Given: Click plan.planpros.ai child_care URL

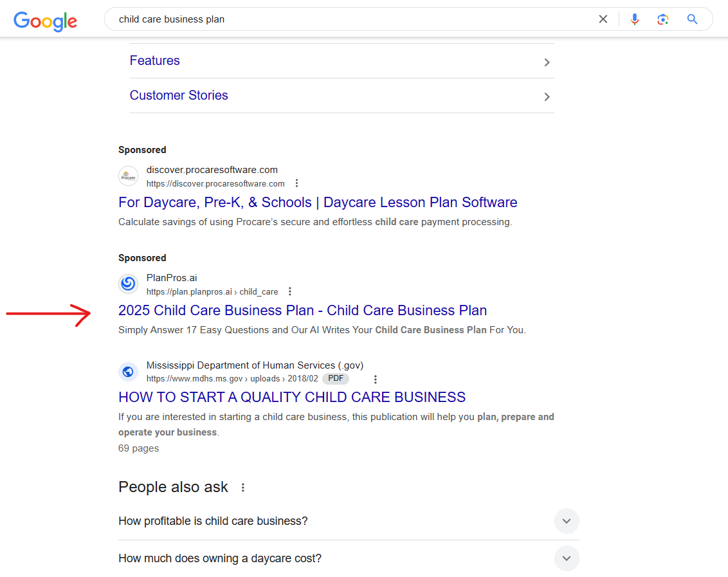Looking at the screenshot, I should [x=212, y=292].
